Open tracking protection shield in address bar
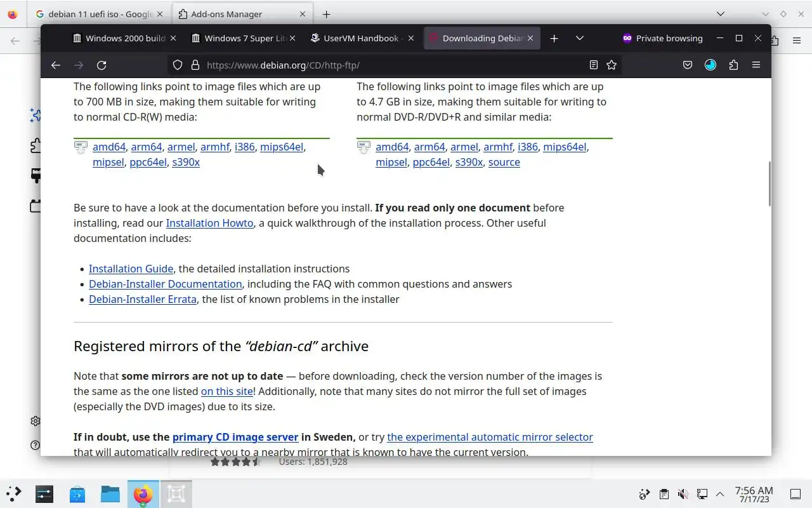Image resolution: width=812 pixels, height=508 pixels. pos(178,65)
